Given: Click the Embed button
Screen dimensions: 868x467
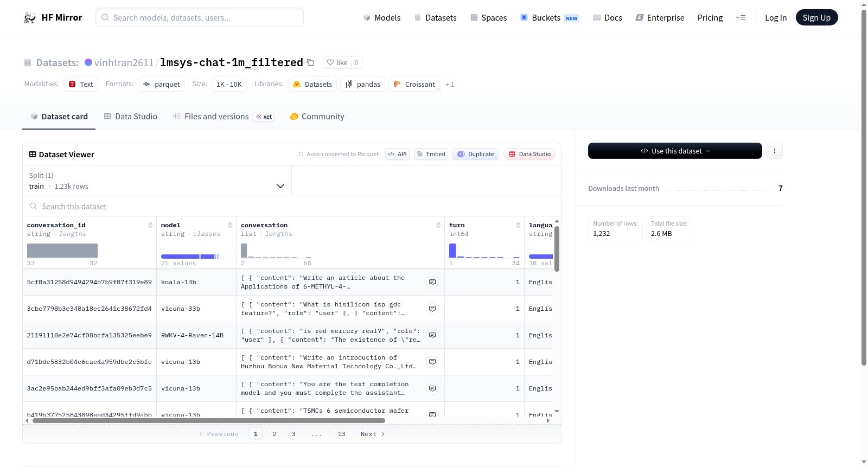Looking at the screenshot, I should [x=431, y=154].
